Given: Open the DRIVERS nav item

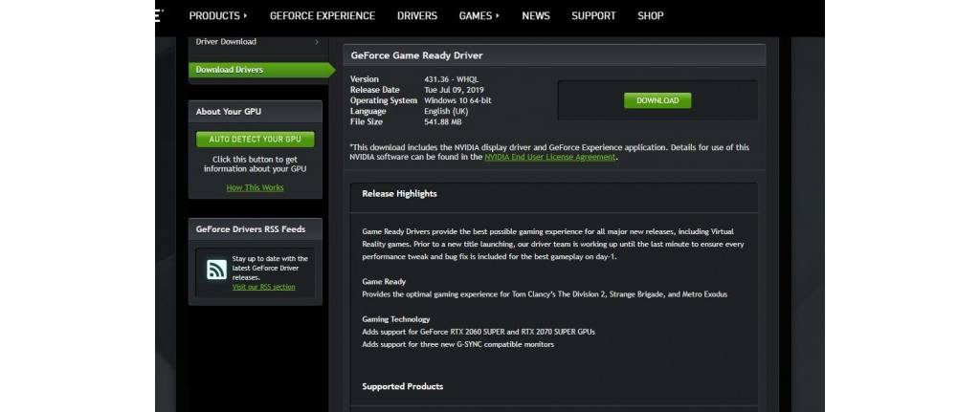Looking at the screenshot, I should [x=417, y=15].
